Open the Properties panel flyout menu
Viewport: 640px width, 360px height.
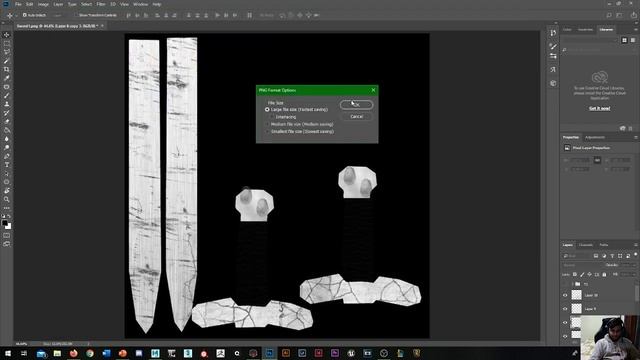[x=636, y=138]
